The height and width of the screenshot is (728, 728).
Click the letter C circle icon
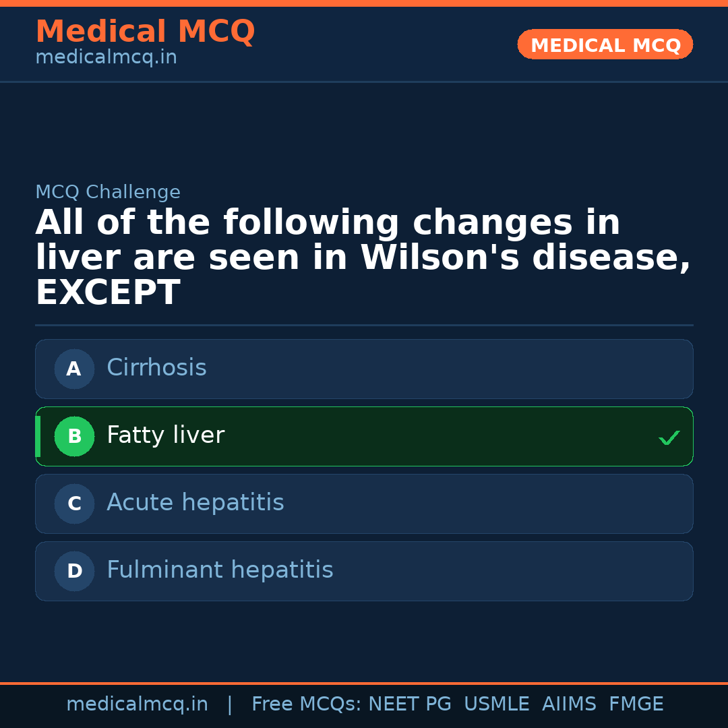(x=74, y=504)
